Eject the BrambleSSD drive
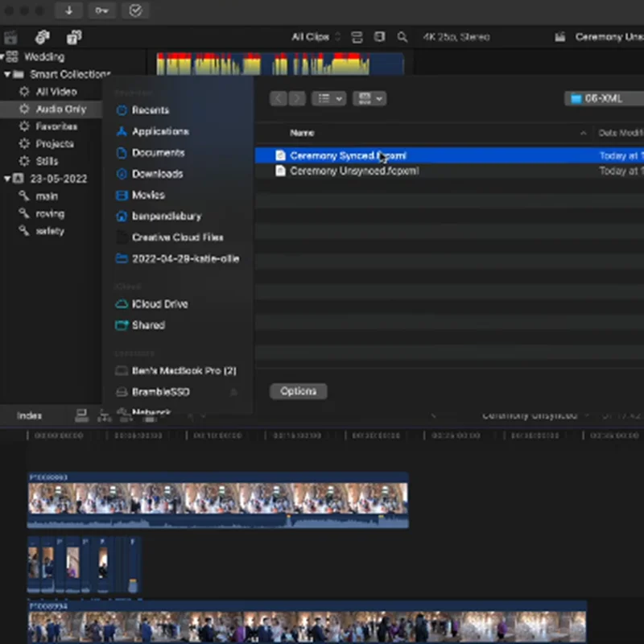 (x=233, y=392)
